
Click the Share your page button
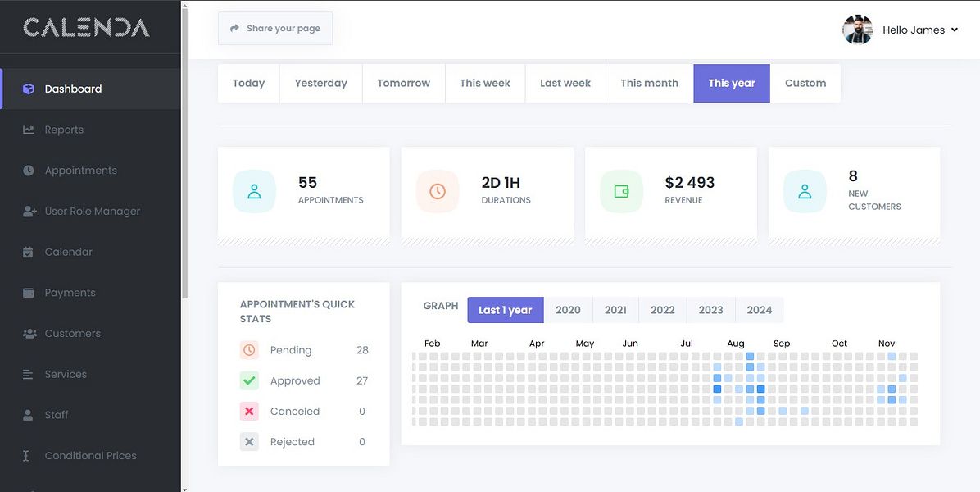click(x=275, y=29)
